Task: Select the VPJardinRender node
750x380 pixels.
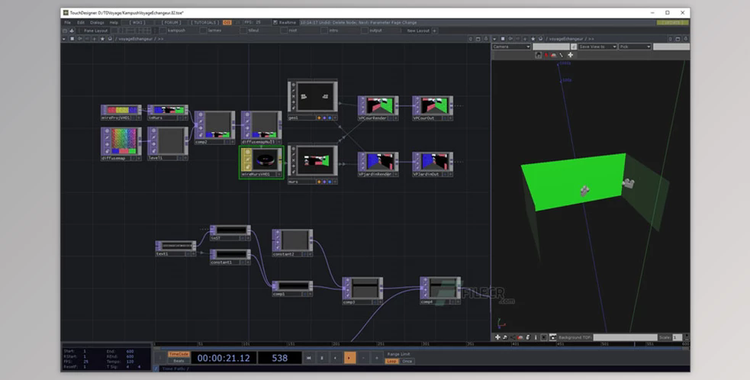Action: [x=378, y=164]
